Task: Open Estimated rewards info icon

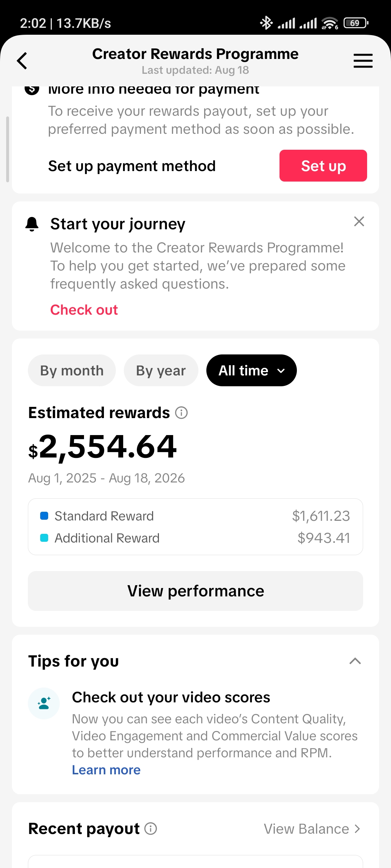Action: coord(181,413)
